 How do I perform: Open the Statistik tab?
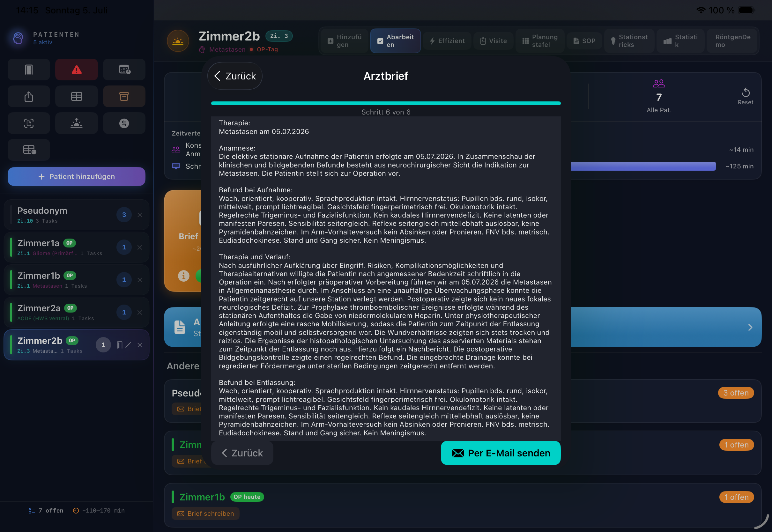pyautogui.click(x=680, y=41)
